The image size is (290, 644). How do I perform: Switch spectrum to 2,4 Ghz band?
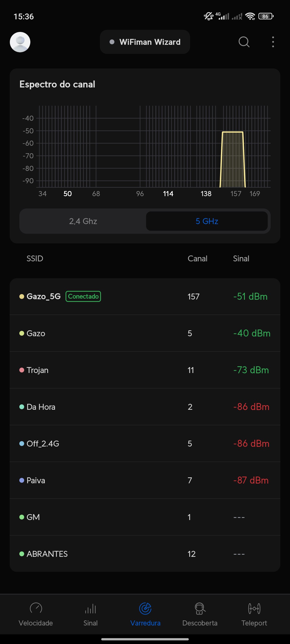pyautogui.click(x=83, y=221)
